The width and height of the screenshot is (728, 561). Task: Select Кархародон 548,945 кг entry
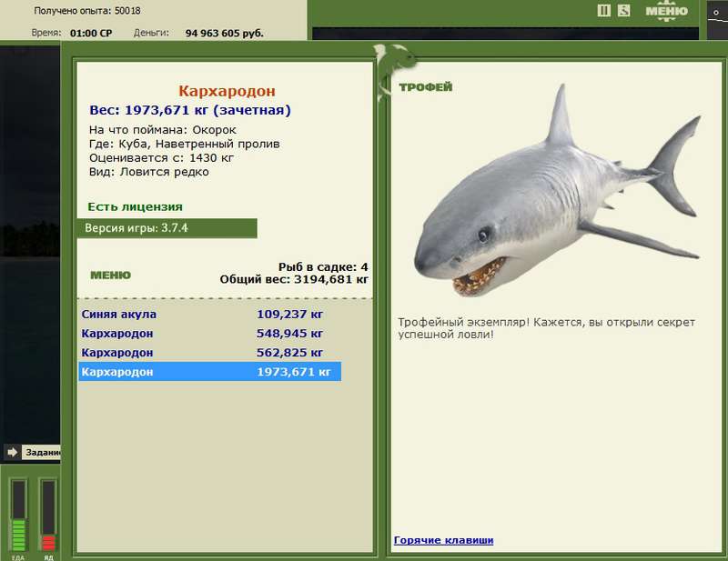[210, 333]
